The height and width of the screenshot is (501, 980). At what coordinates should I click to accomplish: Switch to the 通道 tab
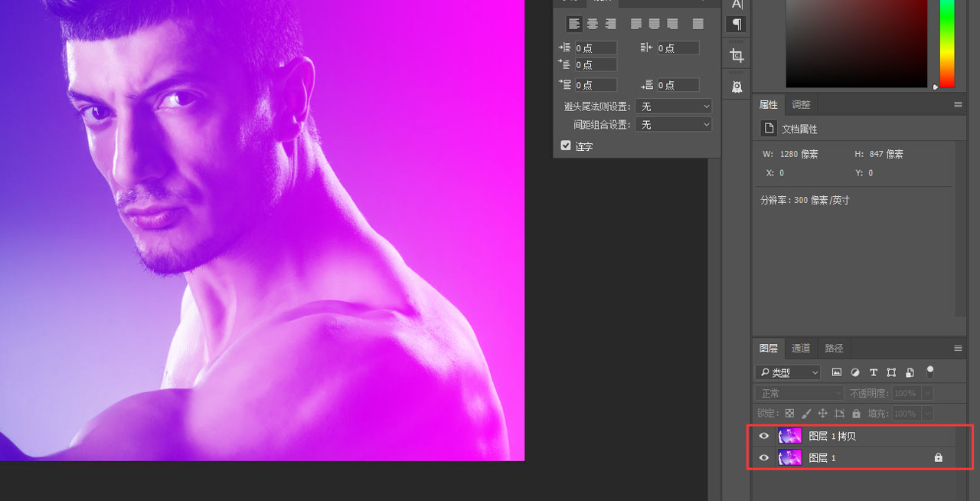pos(801,349)
